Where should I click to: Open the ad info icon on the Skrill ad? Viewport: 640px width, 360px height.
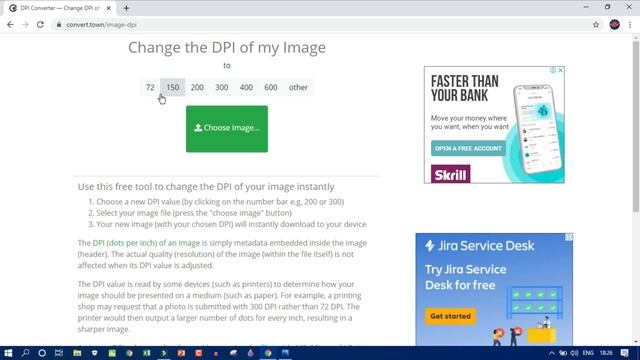click(553, 70)
